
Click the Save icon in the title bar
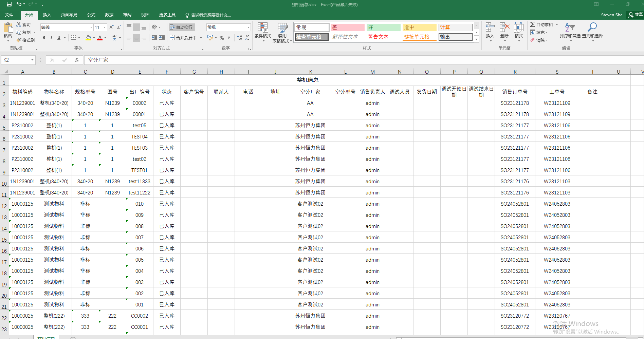(x=9, y=4)
